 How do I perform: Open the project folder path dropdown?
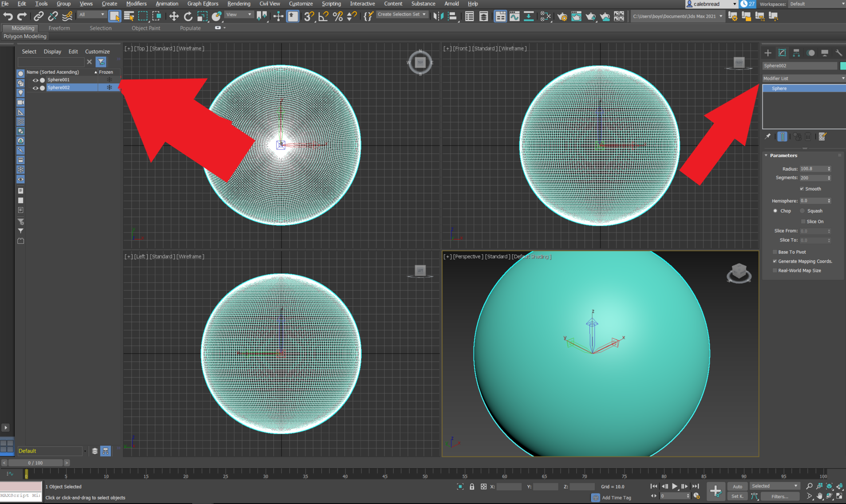point(678,16)
